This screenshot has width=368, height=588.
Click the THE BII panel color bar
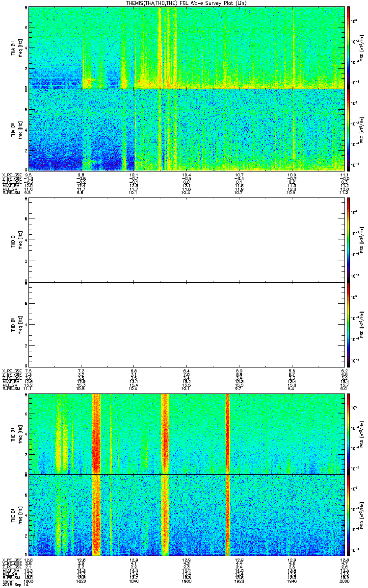(348, 515)
